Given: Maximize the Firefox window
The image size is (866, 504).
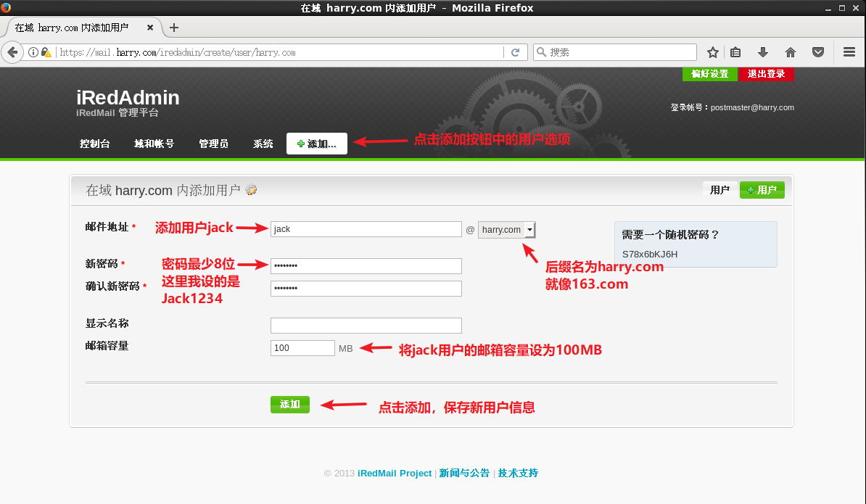Looking at the screenshot, I should coord(841,8).
